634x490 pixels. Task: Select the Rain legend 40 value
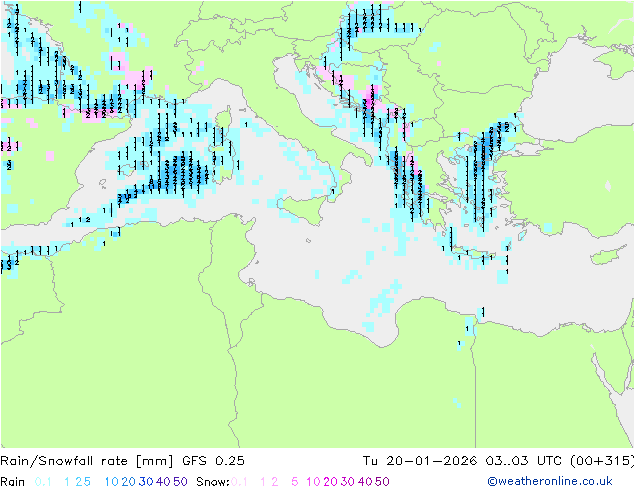point(163,482)
